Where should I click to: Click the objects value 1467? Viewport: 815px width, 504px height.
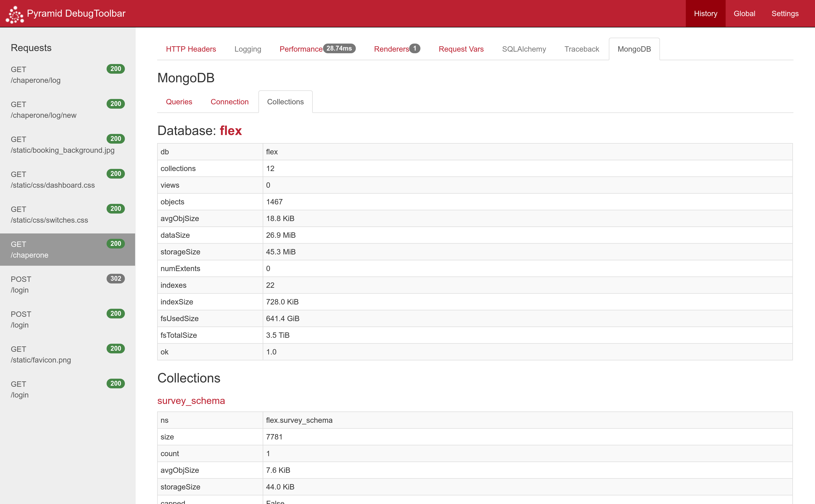[274, 202]
